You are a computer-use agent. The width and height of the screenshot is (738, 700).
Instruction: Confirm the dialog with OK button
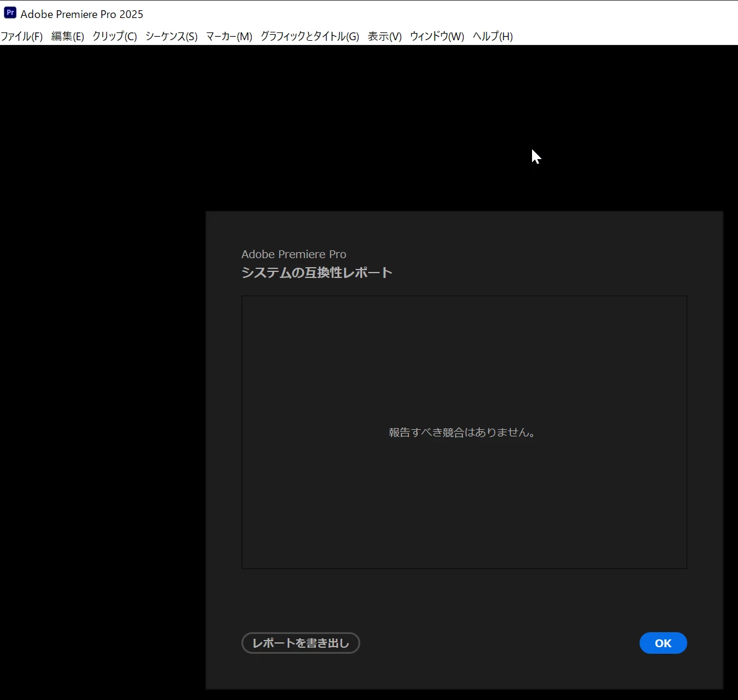663,643
